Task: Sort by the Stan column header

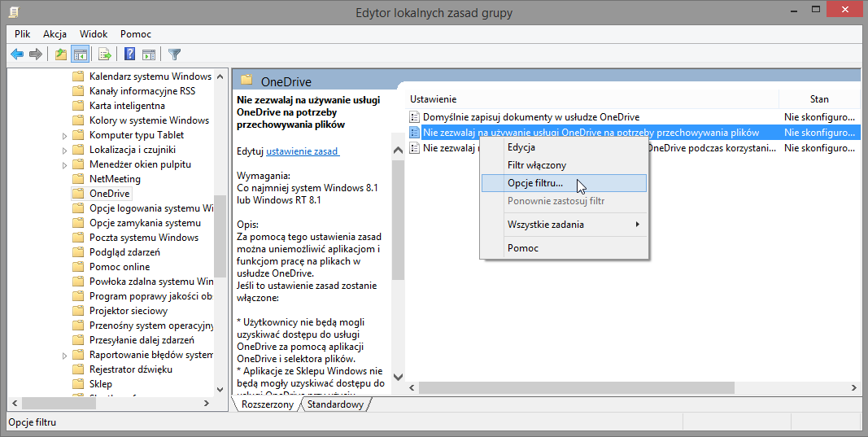Action: click(x=820, y=99)
